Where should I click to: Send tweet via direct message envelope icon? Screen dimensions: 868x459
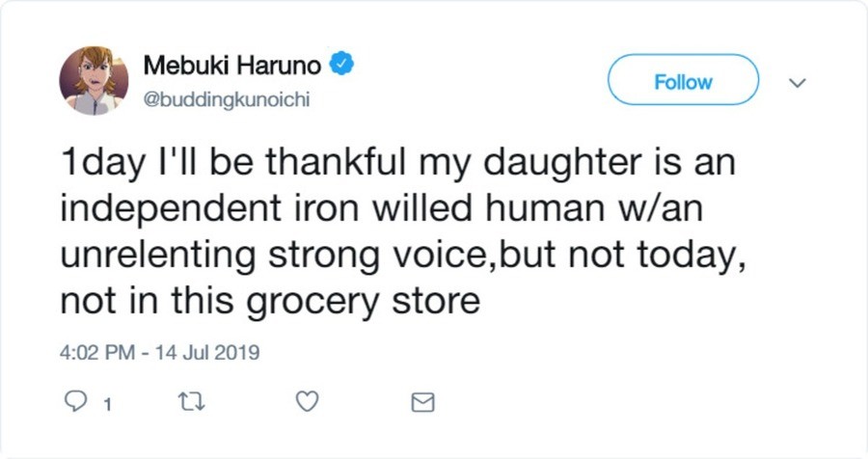(422, 402)
